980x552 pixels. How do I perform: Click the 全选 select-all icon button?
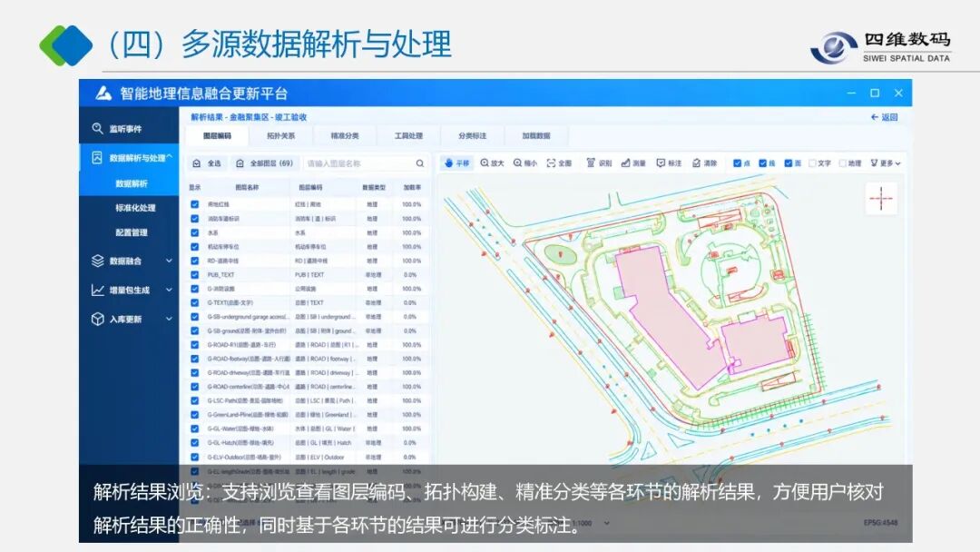coord(196,163)
